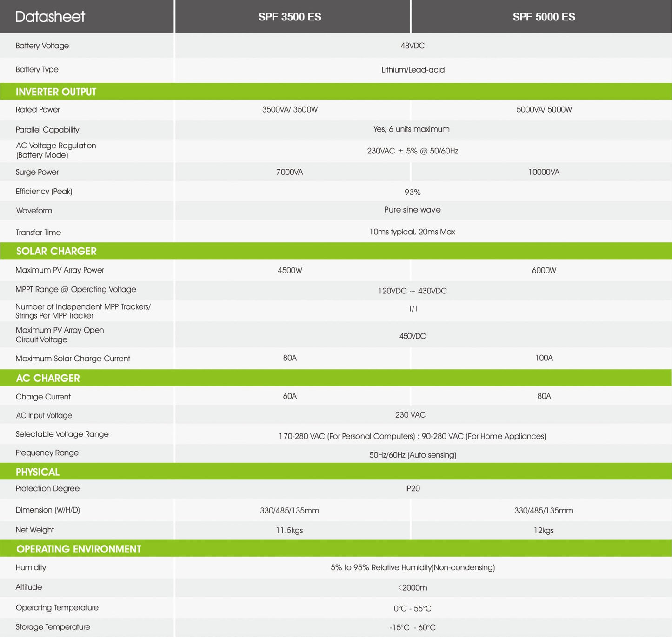
Task: Click the SPF 3500 ES column header
Action: (x=290, y=17)
